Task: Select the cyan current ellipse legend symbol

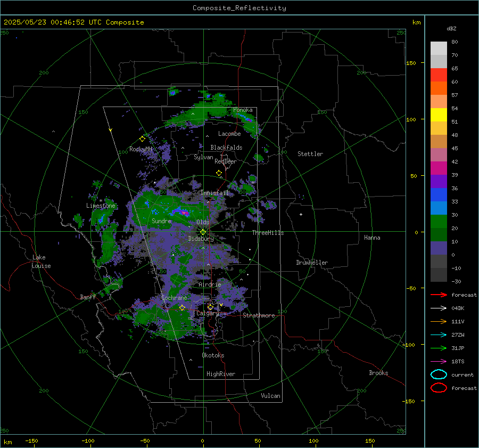Action: pyautogui.click(x=439, y=374)
